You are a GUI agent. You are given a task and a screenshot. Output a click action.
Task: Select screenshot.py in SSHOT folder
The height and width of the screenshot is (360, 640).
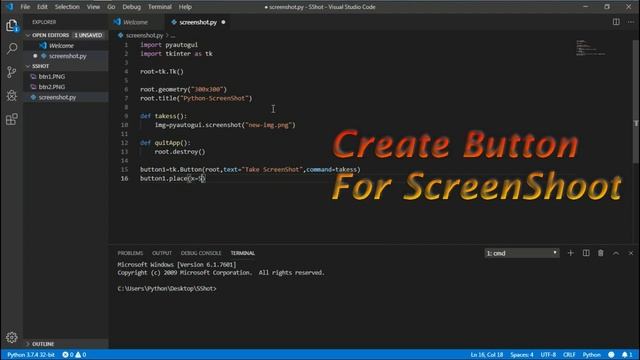66,97
